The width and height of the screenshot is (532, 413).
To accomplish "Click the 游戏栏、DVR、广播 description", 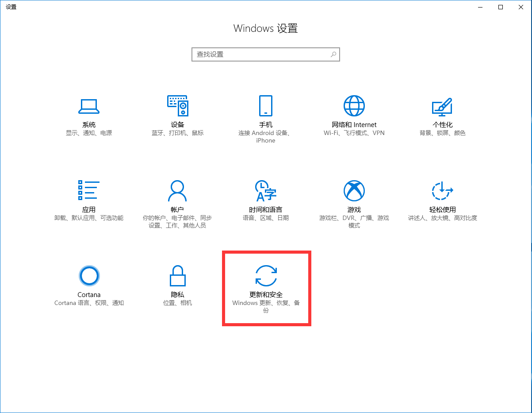I will (354, 222).
